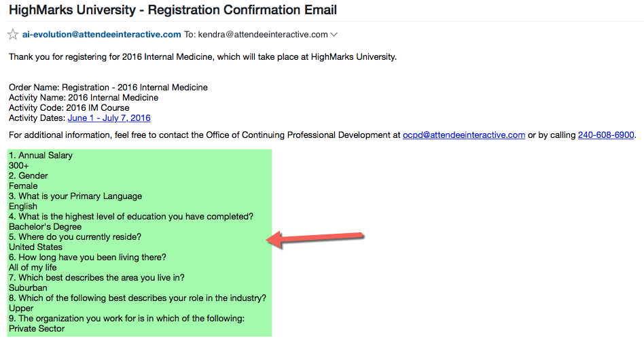Click sender address ai-evolution@attendeeinteractive.com

click(102, 35)
